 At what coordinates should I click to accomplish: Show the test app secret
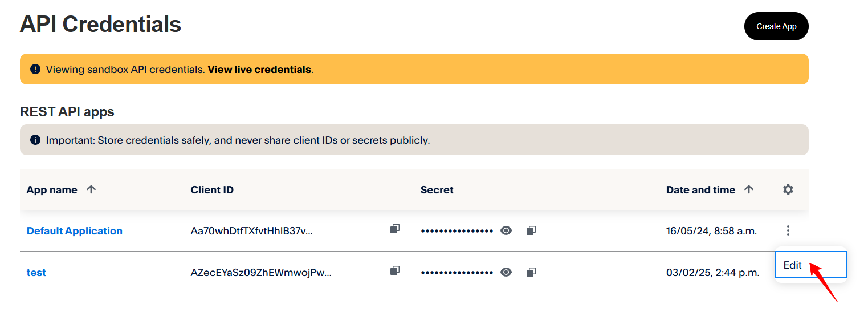click(x=506, y=272)
